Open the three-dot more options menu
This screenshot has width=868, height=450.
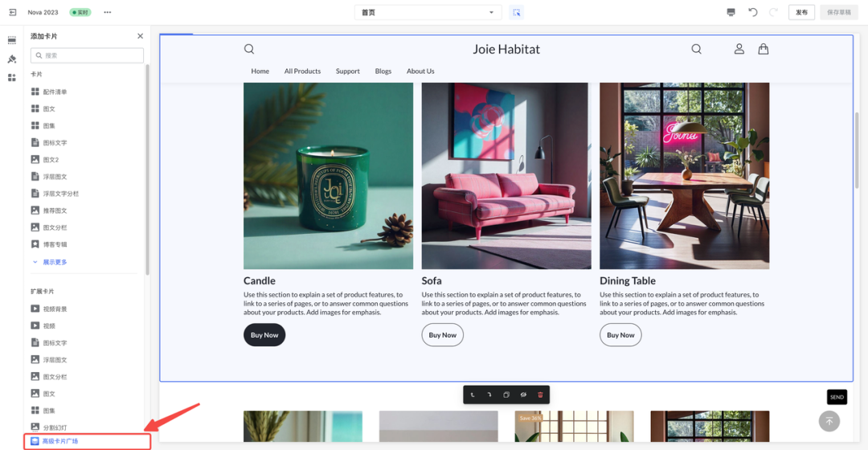tap(108, 12)
